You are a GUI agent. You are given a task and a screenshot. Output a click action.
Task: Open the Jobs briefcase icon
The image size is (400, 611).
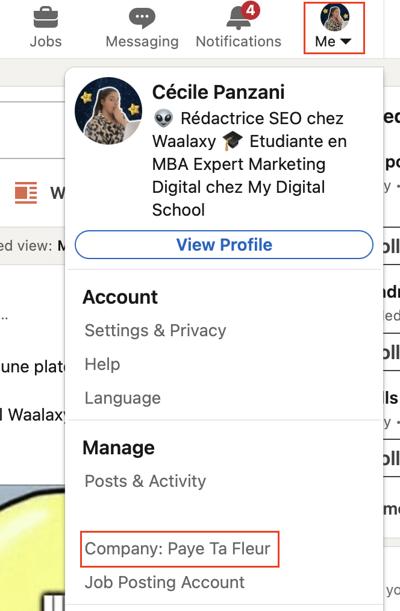click(x=46, y=18)
